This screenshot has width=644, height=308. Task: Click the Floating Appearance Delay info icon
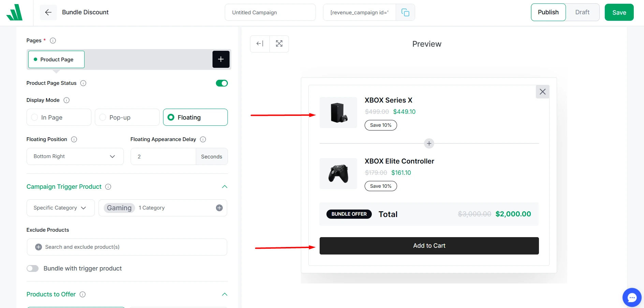click(203, 139)
